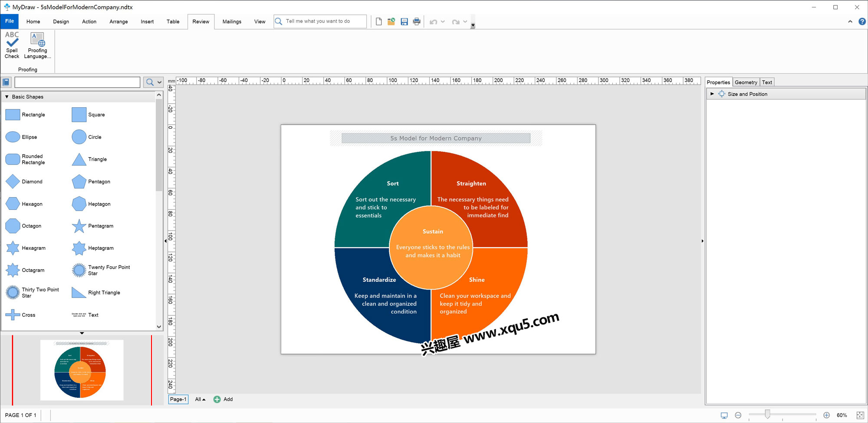
Task: Run the Spell Check tool
Action: [12, 45]
